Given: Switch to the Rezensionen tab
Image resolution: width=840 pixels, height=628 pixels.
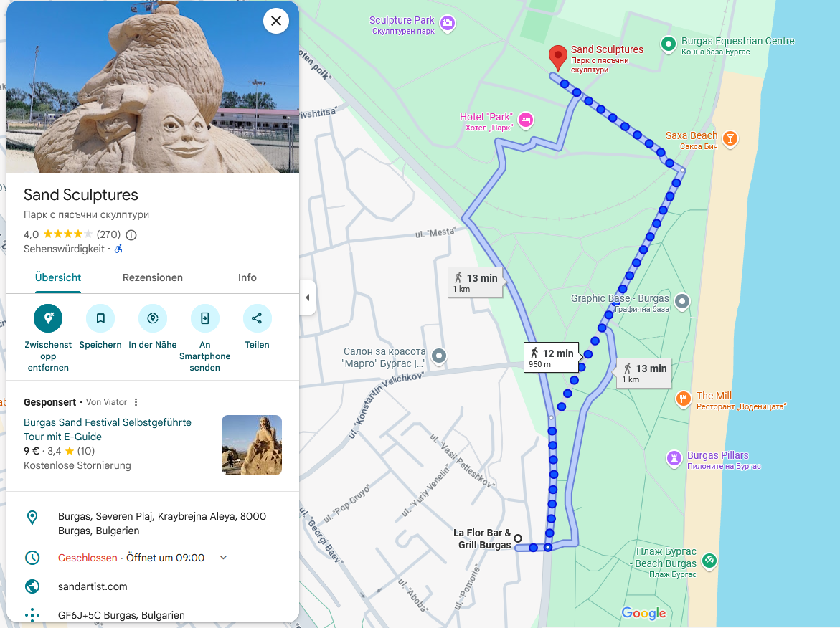Looking at the screenshot, I should (x=153, y=277).
